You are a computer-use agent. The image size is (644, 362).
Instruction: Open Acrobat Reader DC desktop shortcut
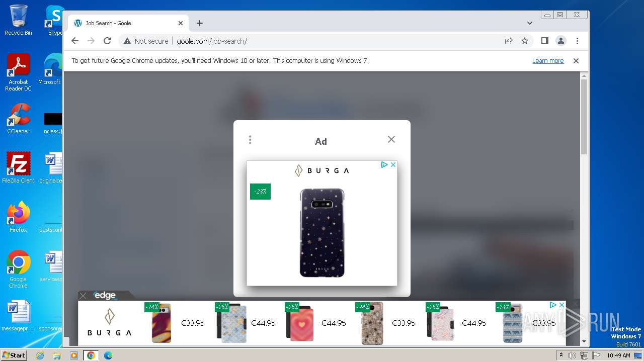click(18, 73)
